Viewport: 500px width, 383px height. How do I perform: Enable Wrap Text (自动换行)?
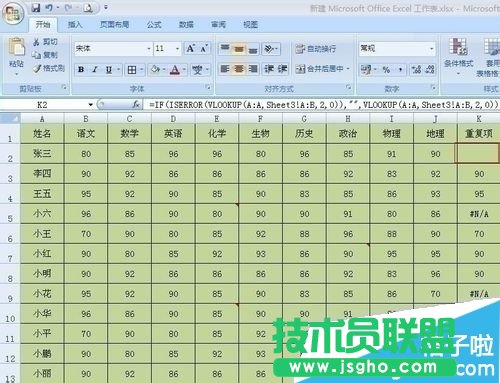(316, 49)
